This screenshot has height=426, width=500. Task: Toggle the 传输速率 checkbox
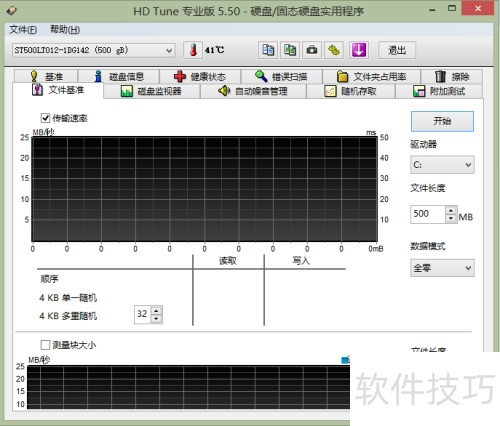pos(46,118)
